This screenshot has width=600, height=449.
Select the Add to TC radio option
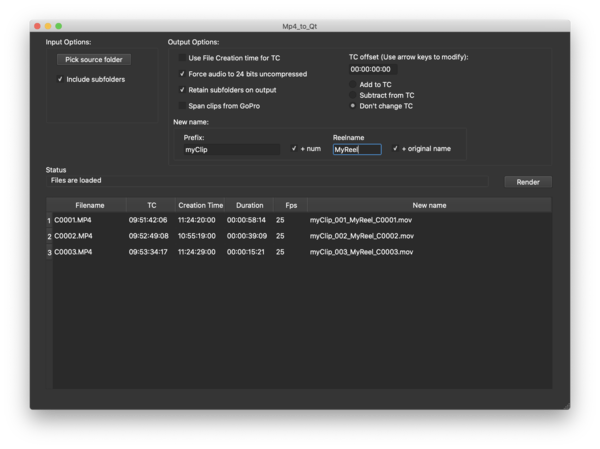352,85
